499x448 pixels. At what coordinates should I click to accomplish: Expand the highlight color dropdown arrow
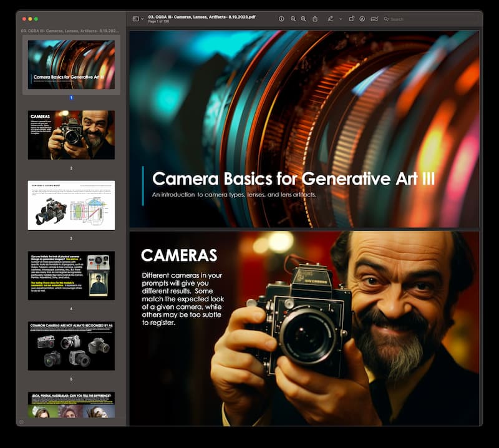340,19
